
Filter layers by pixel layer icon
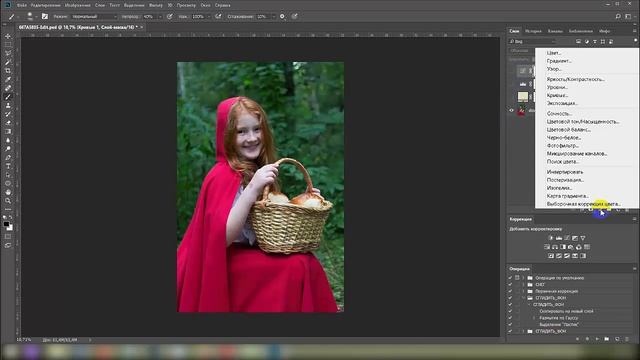(x=578, y=42)
